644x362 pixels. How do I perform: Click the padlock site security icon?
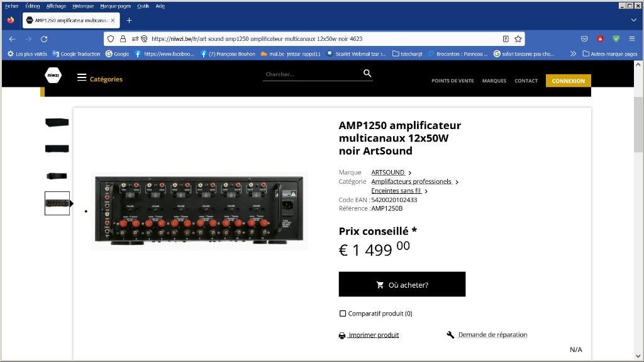click(123, 38)
